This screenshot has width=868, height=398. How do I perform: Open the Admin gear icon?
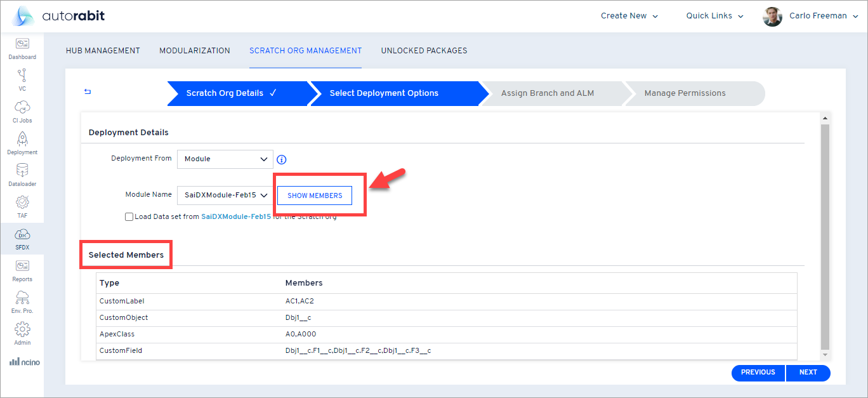(x=22, y=329)
